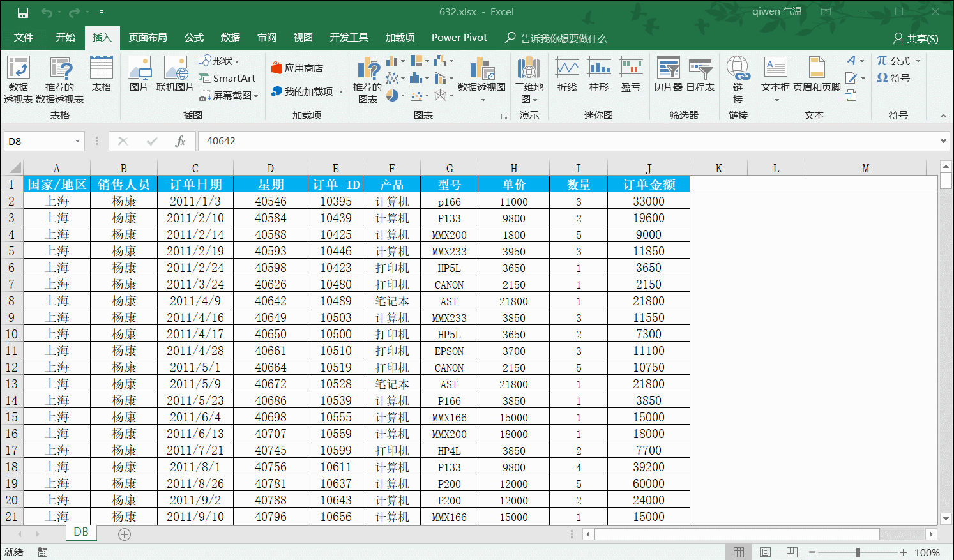The width and height of the screenshot is (954, 560).
Task: Insert a radar or surface chart
Action: tap(443, 95)
